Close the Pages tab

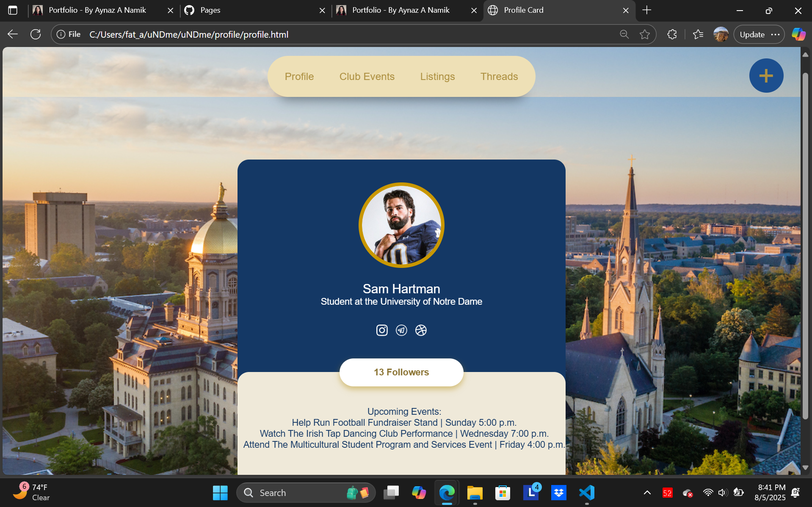[x=322, y=10]
